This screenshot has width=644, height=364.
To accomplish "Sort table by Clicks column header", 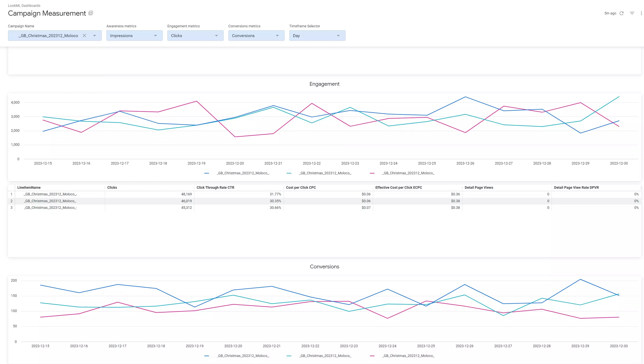I will [112, 188].
